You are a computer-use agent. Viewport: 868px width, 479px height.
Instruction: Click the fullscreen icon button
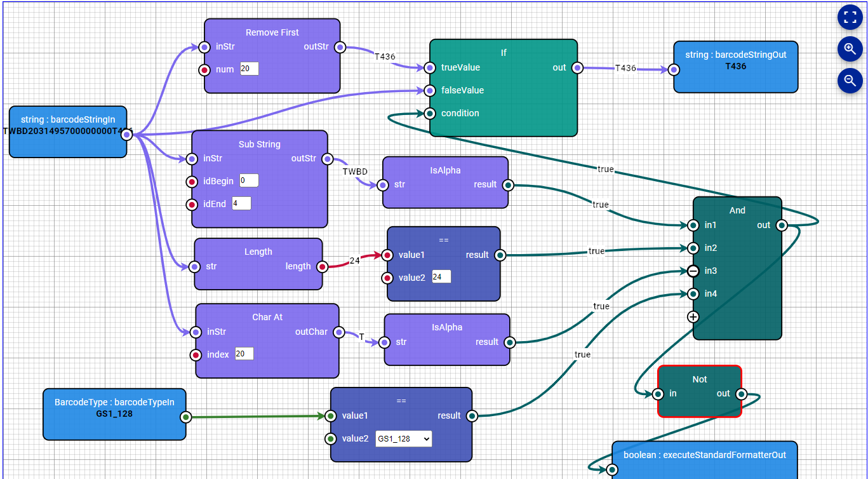point(850,17)
